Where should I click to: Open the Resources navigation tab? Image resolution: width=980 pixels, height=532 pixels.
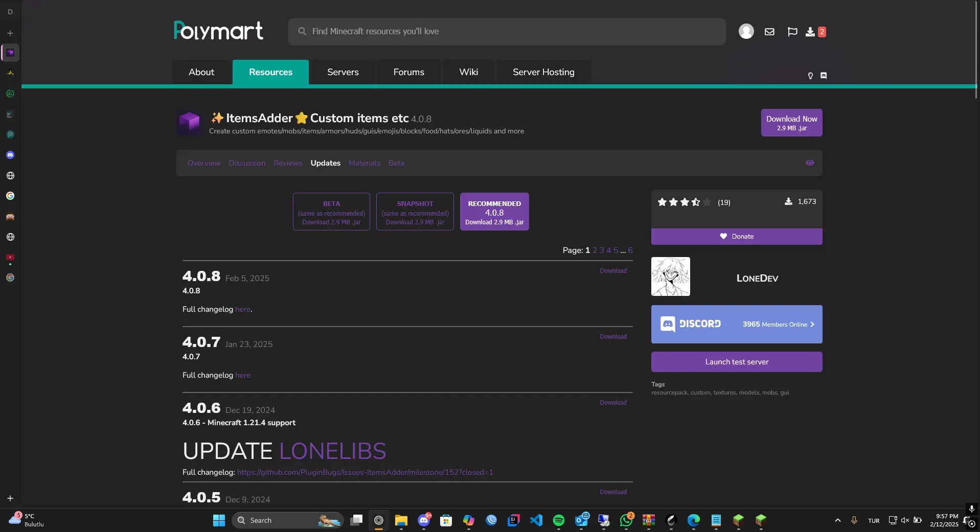pyautogui.click(x=270, y=72)
